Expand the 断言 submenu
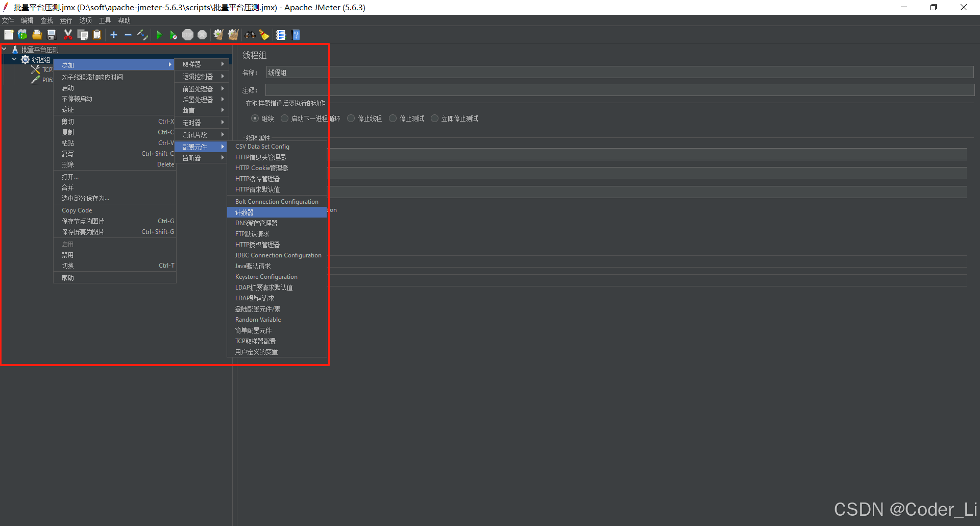980x526 pixels. coord(202,110)
